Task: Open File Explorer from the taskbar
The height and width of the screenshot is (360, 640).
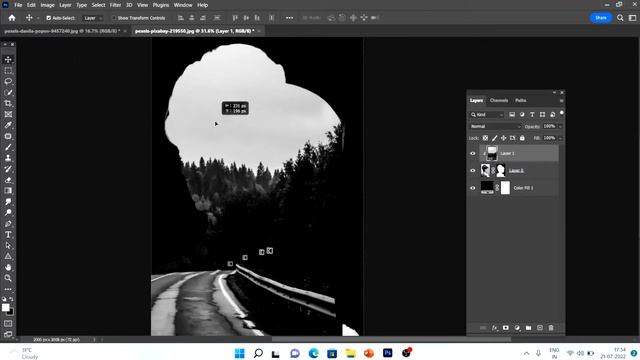Action: (x=350, y=353)
